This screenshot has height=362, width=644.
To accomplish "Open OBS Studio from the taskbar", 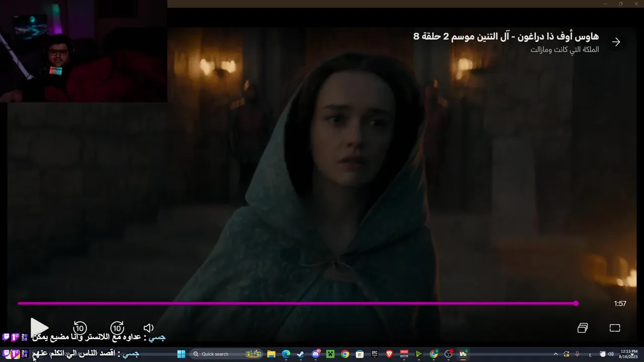I will point(448,354).
